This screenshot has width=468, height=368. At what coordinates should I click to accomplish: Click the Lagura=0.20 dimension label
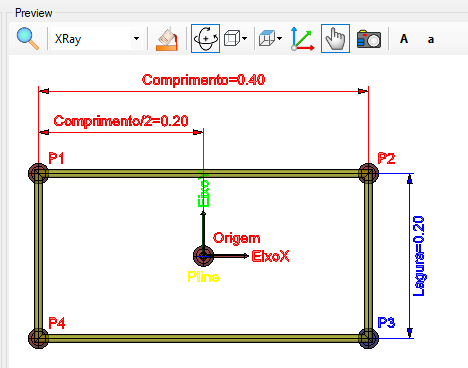coord(419,256)
